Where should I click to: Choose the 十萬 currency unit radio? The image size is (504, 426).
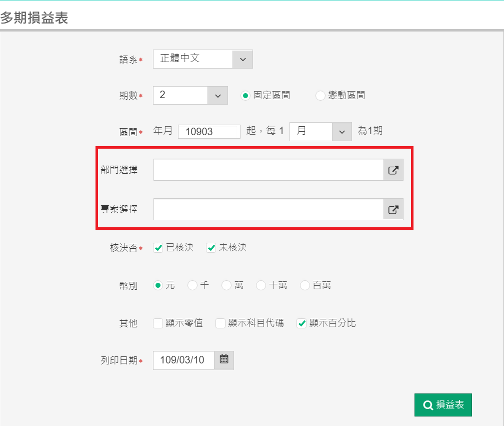[x=260, y=285]
